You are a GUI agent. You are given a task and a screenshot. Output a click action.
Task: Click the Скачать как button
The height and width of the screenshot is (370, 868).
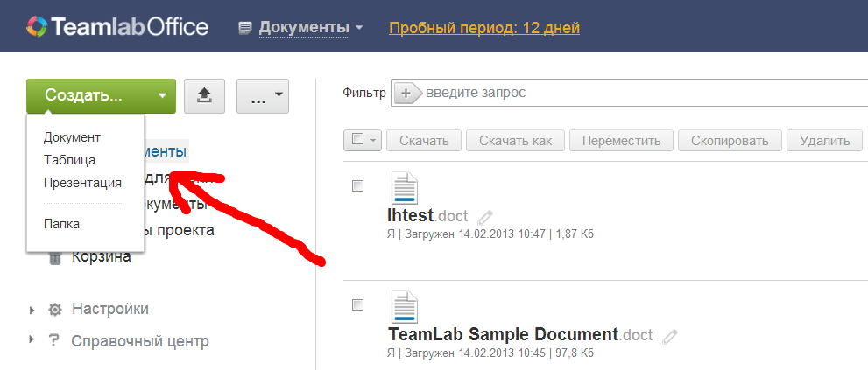[x=515, y=141]
